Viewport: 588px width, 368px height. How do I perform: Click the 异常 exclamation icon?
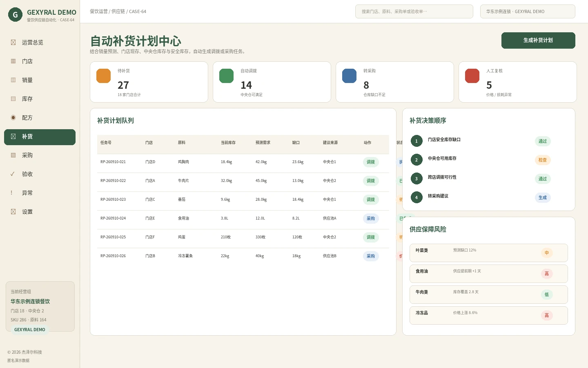[11, 193]
